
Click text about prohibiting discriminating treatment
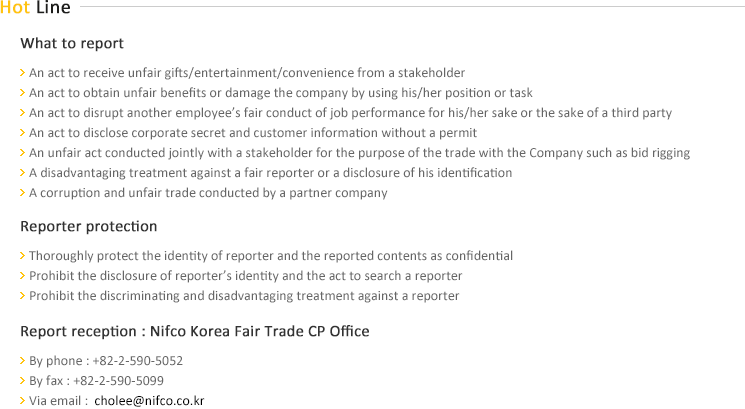[244, 296]
